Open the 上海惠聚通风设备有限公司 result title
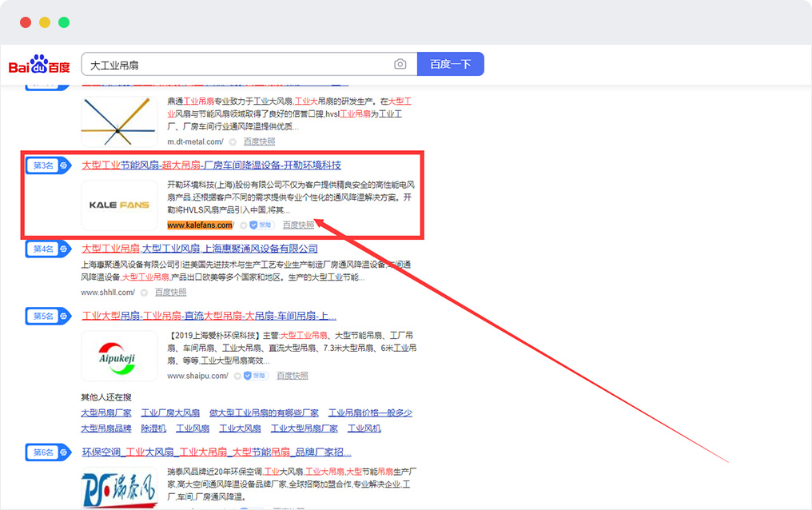812x510 pixels. 200,249
